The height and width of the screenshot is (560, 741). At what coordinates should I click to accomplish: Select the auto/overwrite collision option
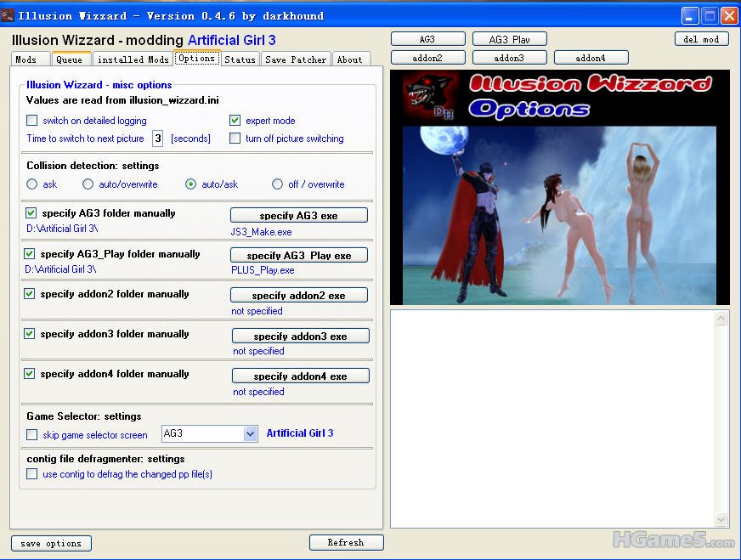88,184
